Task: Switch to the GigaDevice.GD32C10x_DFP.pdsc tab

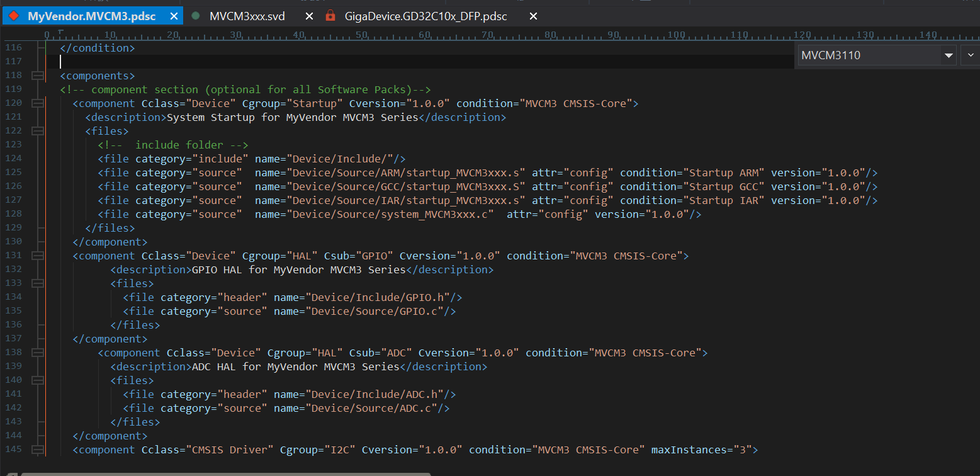Action: tap(425, 16)
